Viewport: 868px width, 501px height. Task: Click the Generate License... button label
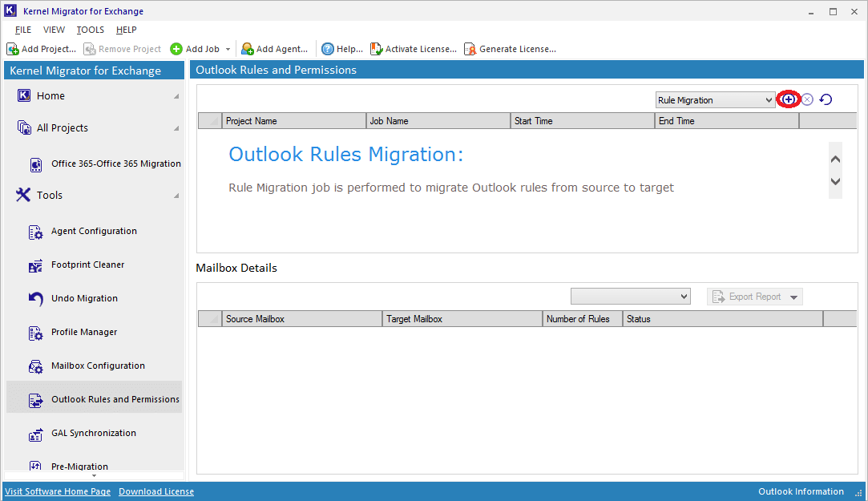click(x=518, y=49)
